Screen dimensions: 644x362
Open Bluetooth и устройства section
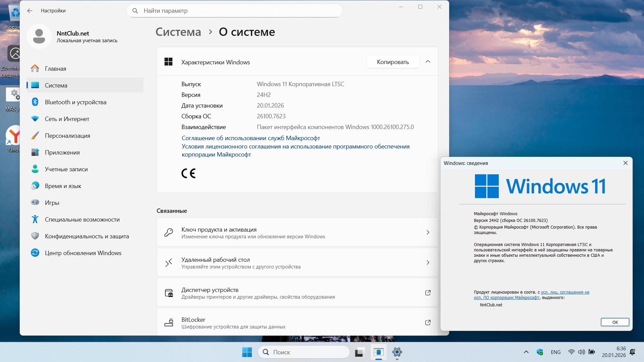(x=75, y=102)
